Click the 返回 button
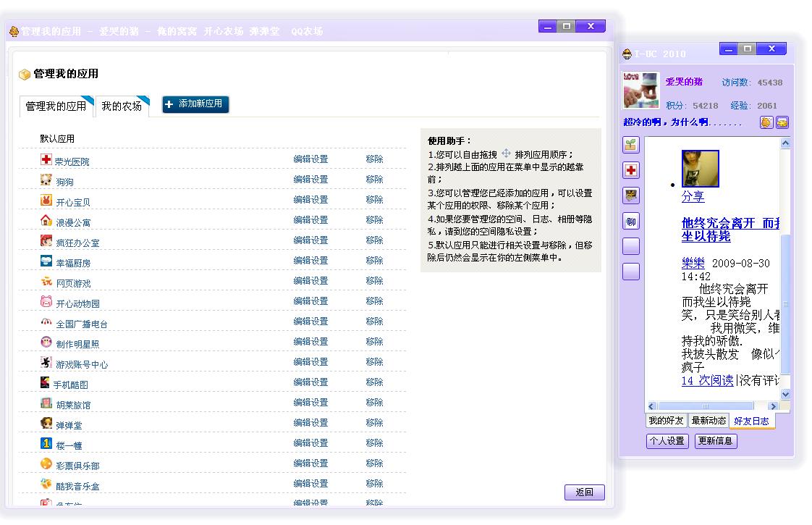812x525 pixels. pos(584,492)
